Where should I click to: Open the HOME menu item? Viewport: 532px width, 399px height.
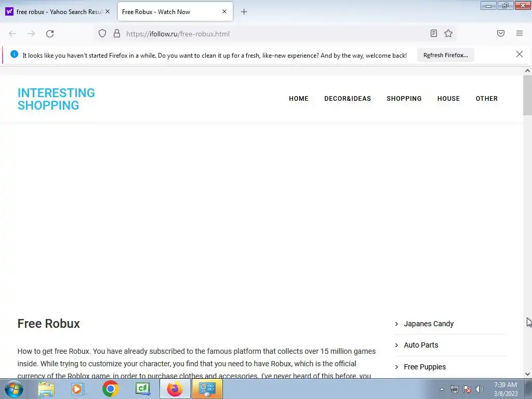pos(299,99)
